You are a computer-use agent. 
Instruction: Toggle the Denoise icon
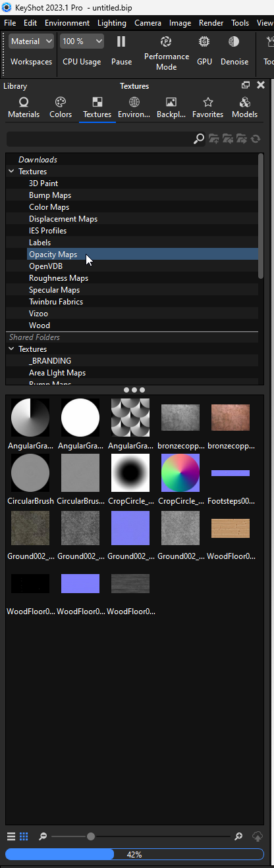(x=234, y=41)
